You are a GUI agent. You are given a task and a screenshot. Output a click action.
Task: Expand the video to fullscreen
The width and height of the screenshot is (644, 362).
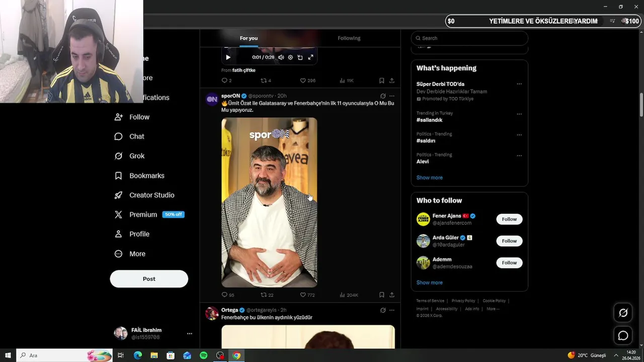310,57
